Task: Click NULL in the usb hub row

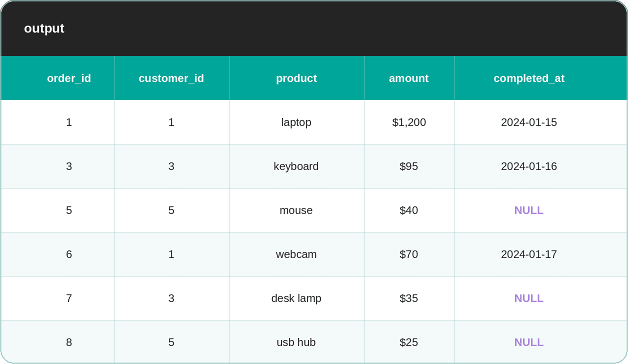Action: click(x=529, y=342)
